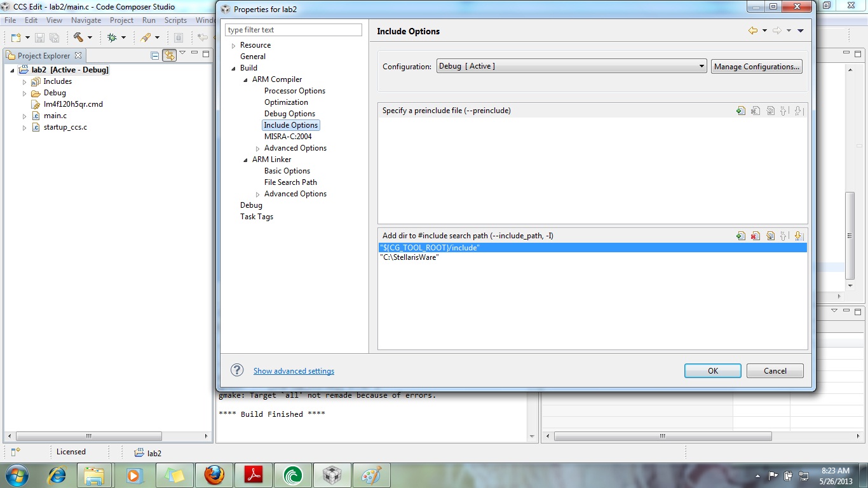Image resolution: width=868 pixels, height=488 pixels.
Task: Select startup_ccs.c in Project Explorer
Action: tap(65, 127)
